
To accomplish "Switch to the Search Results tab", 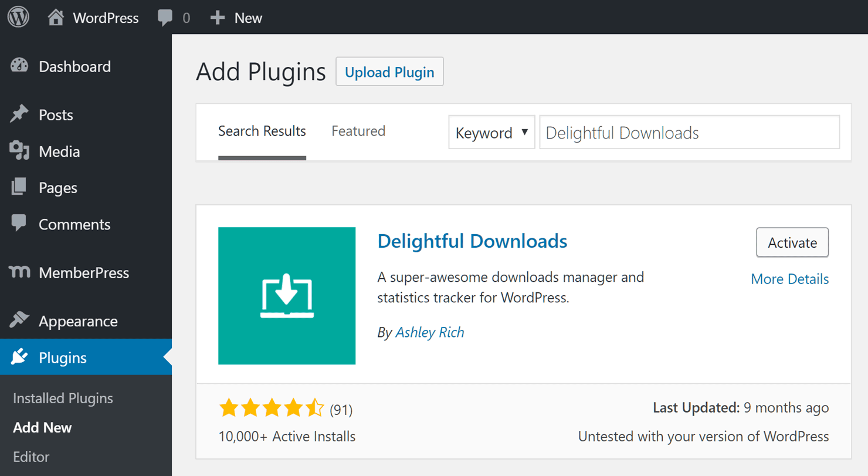I will pyautogui.click(x=262, y=131).
